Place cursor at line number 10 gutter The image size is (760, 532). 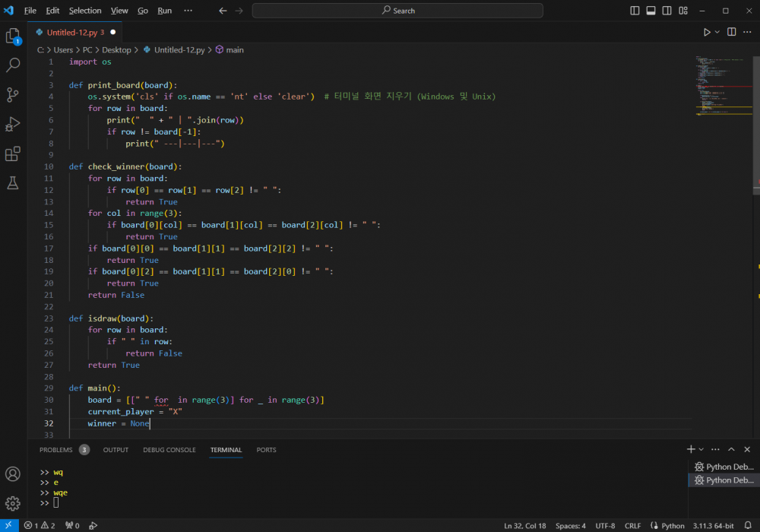coord(49,166)
